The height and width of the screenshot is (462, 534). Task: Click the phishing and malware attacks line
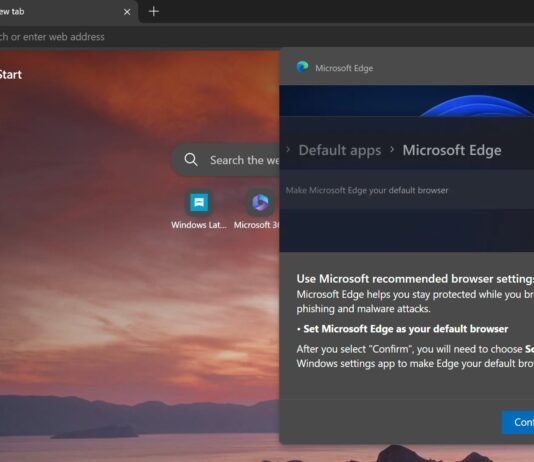(363, 309)
